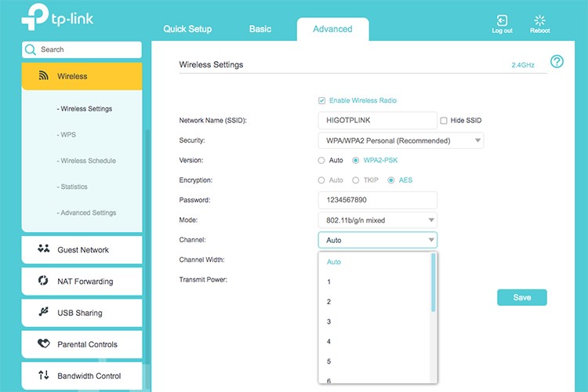
Task: Switch to the Basic tab
Action: (x=260, y=29)
